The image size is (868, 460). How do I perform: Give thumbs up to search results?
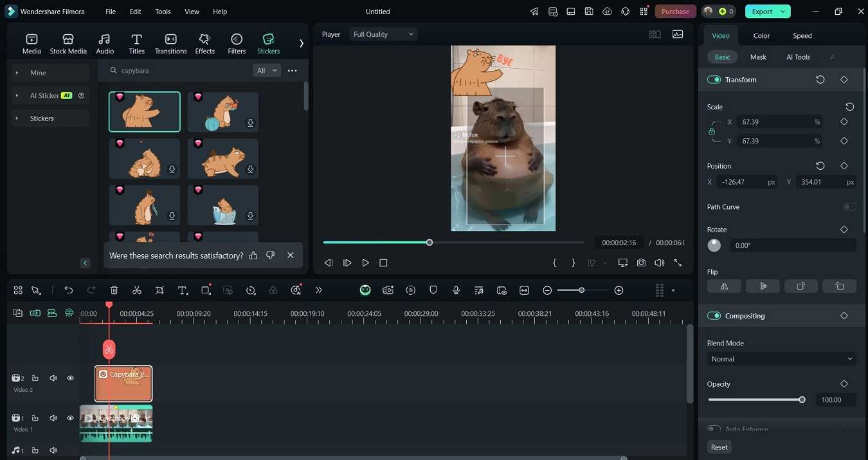pyautogui.click(x=253, y=255)
